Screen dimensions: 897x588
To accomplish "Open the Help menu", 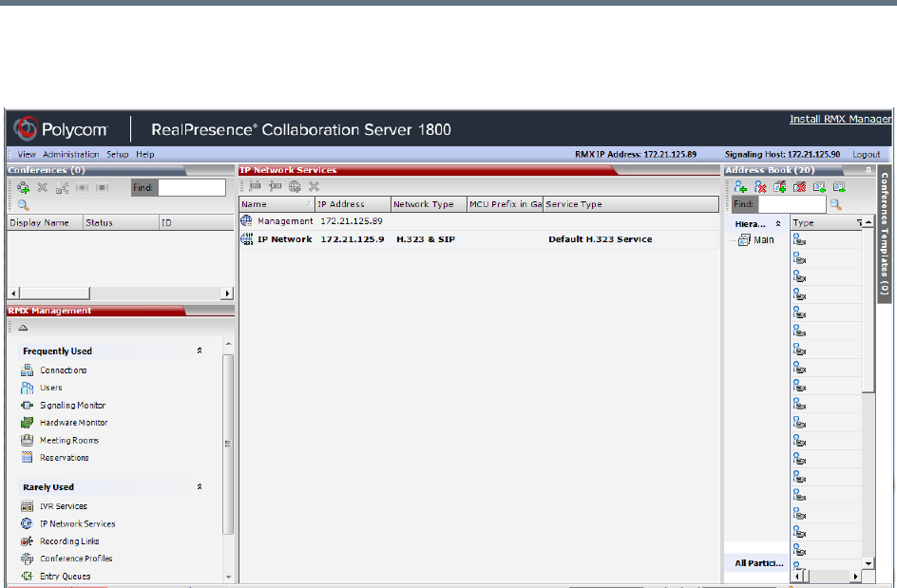I will pyautogui.click(x=145, y=155).
